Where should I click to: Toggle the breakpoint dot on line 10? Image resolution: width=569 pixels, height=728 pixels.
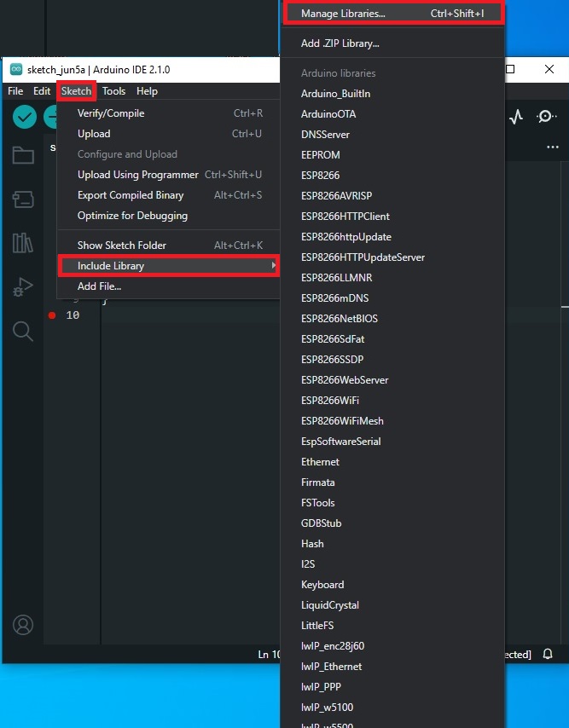tap(52, 315)
